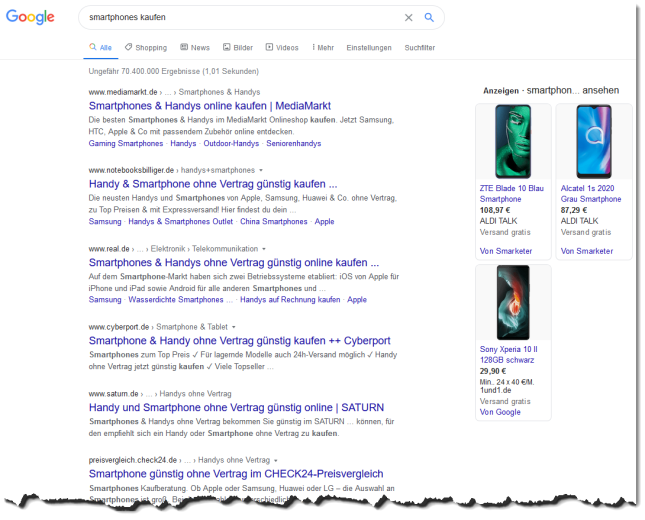Open the Cyberport Smartphone & Handy result
645x520 pixels.
pyautogui.click(x=239, y=341)
